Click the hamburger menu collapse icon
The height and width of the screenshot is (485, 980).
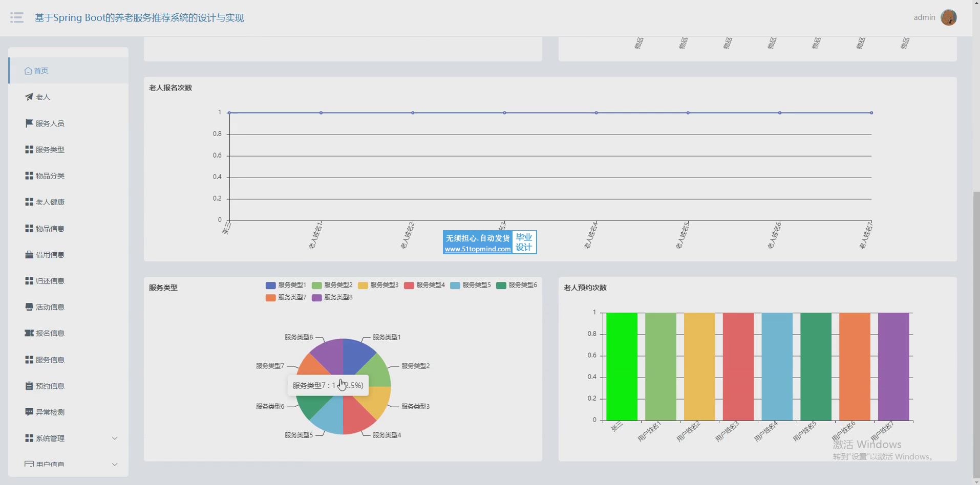coord(17,17)
